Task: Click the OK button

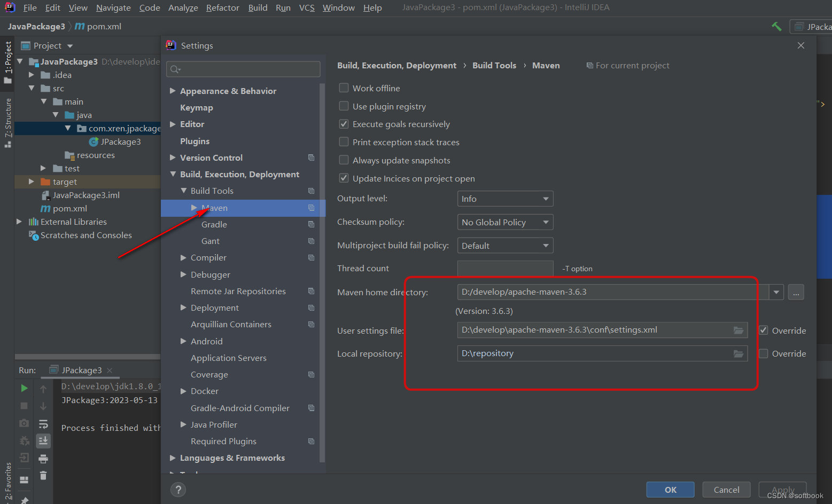Action: click(x=671, y=490)
